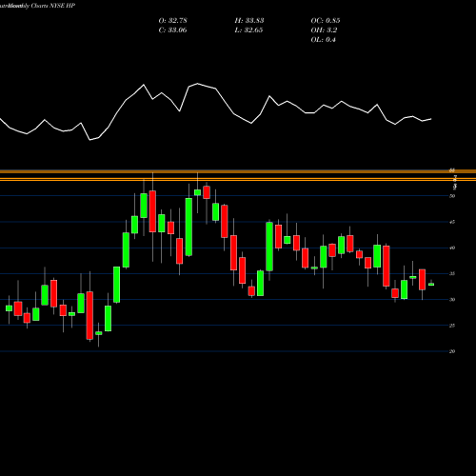Click the final small green candle on the right

(x=431, y=285)
